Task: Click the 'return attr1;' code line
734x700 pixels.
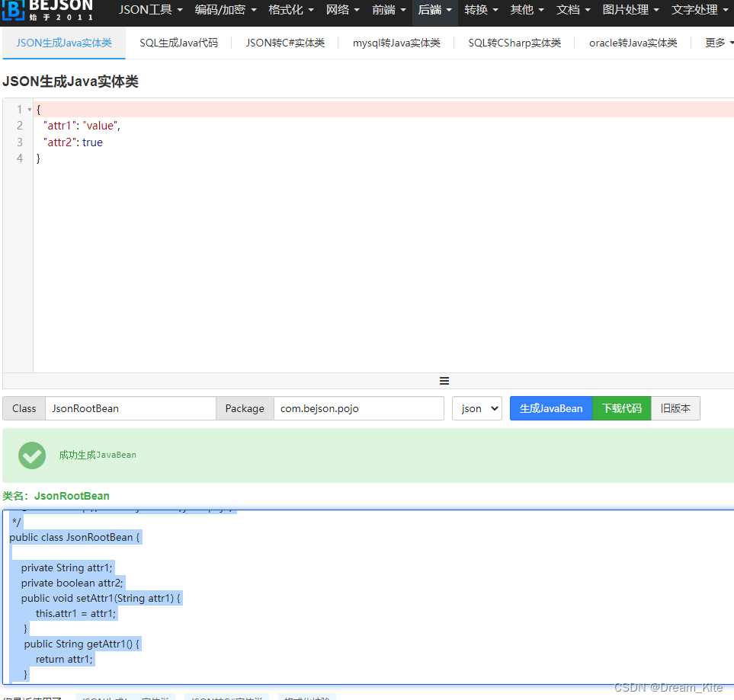Action: coord(64,660)
